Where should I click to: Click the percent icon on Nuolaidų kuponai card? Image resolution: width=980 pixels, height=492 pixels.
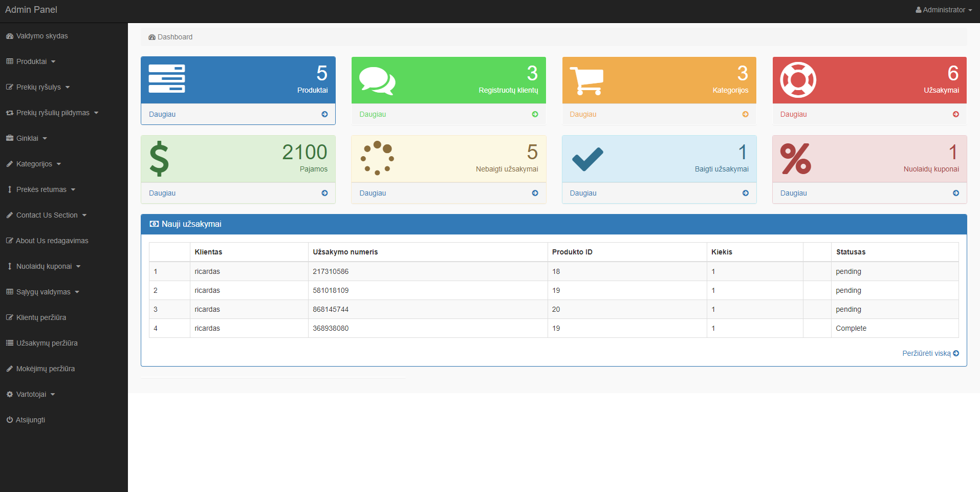(x=796, y=159)
